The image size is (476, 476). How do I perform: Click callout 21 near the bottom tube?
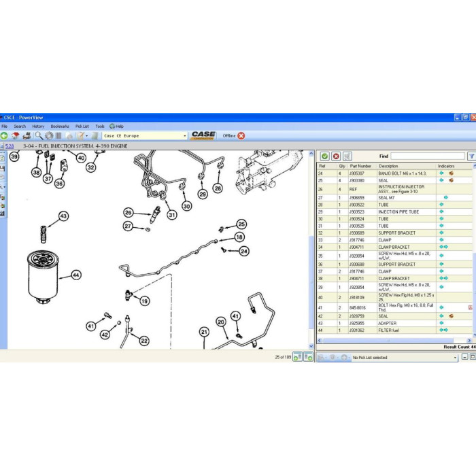click(204, 332)
